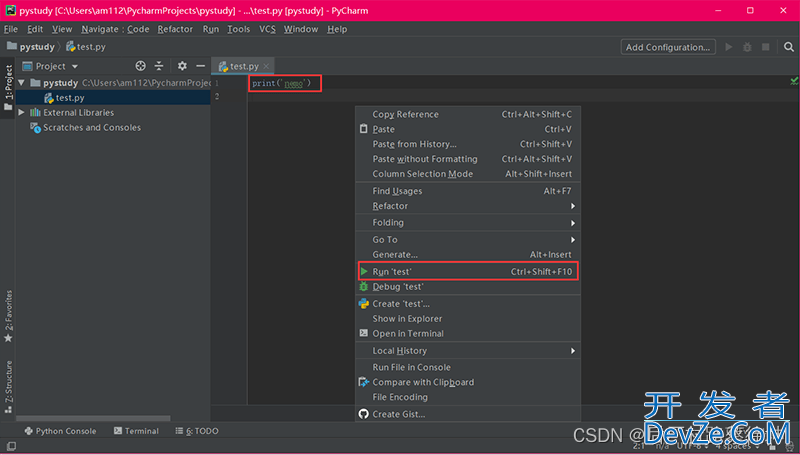This screenshot has height=455, width=800.
Task: Click the Debug bug icon in toolbar
Action: point(747,47)
